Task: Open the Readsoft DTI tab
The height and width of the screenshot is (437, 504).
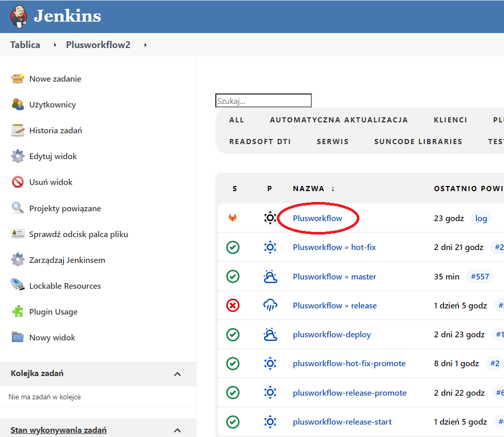Action: pos(260,142)
